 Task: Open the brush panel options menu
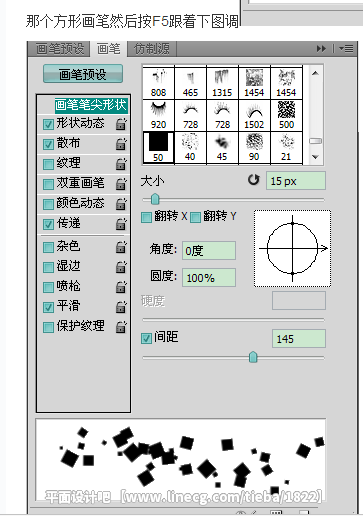[346, 49]
